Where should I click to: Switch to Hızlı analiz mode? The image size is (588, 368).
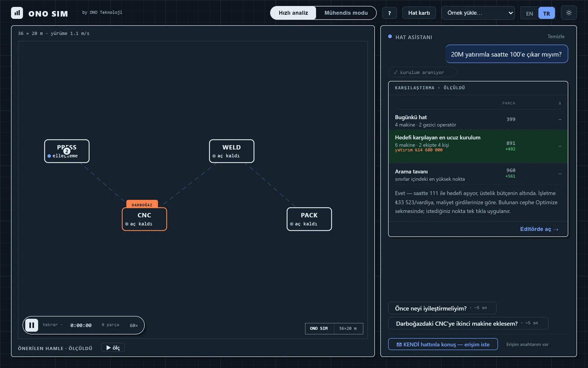(293, 13)
